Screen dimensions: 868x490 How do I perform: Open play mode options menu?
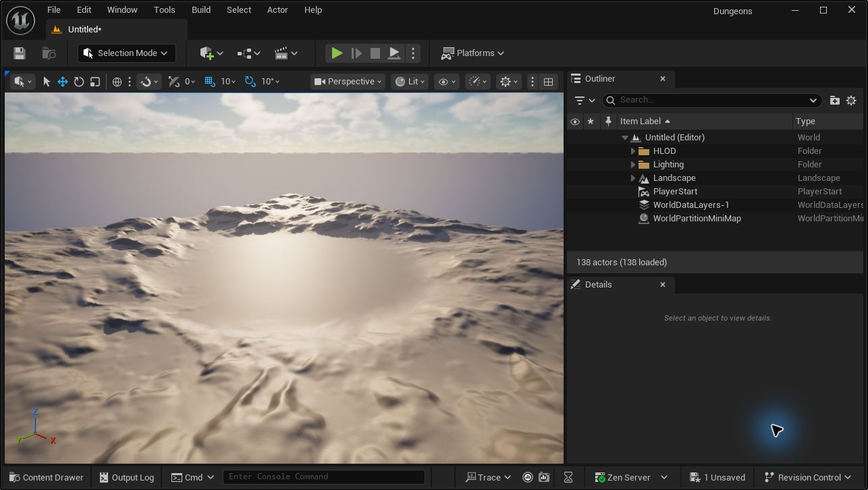tap(413, 53)
